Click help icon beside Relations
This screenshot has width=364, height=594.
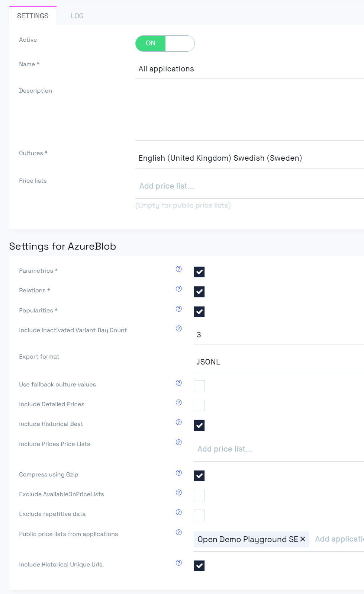tap(179, 289)
